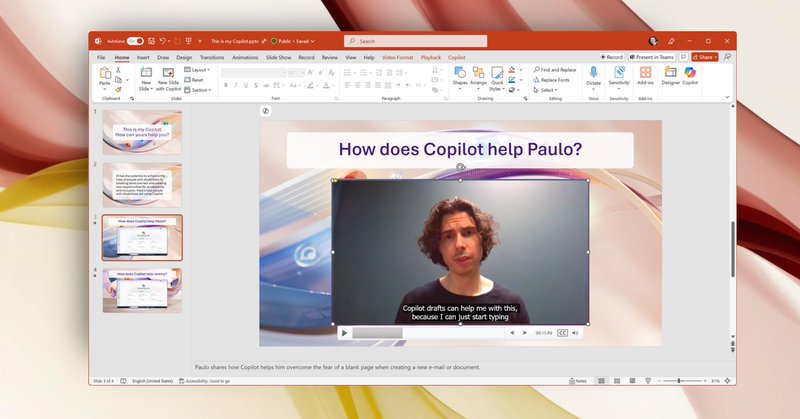The width and height of the screenshot is (800, 419).
Task: Open the Shapes gallery
Action: coord(460,79)
